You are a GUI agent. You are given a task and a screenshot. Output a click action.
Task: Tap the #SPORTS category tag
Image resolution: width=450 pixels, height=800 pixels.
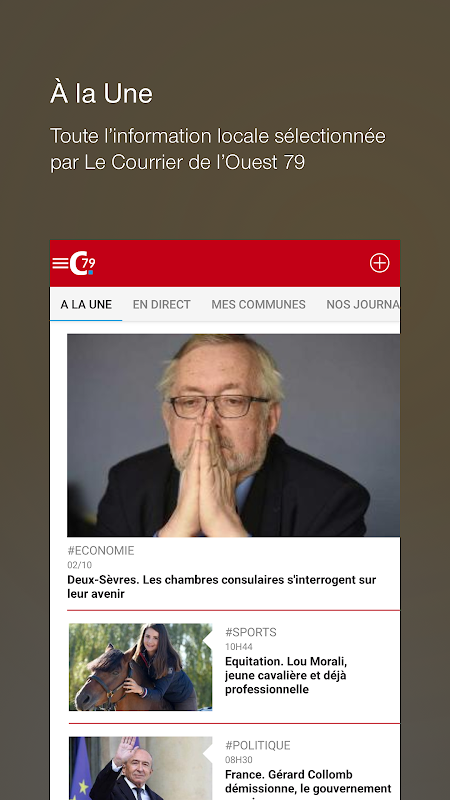[x=251, y=632]
